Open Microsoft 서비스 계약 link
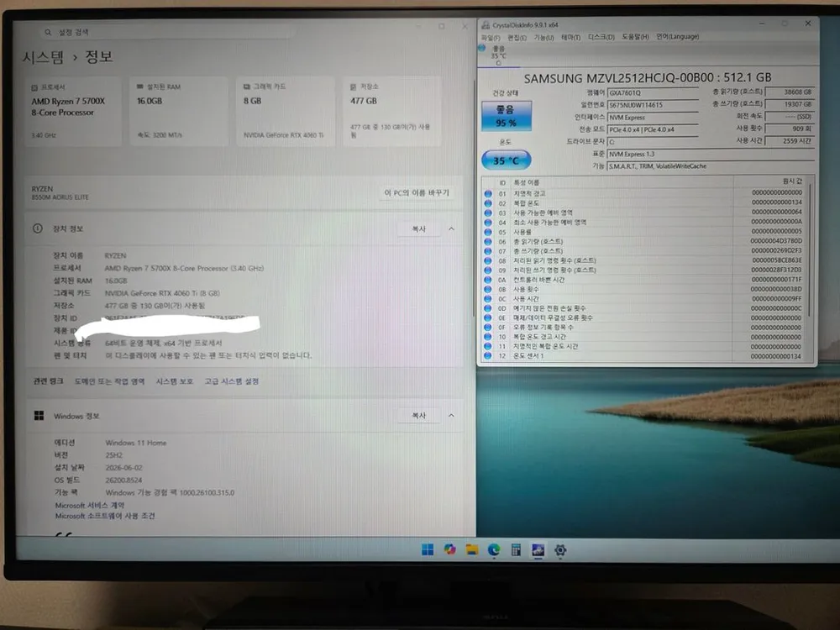 pos(90,505)
